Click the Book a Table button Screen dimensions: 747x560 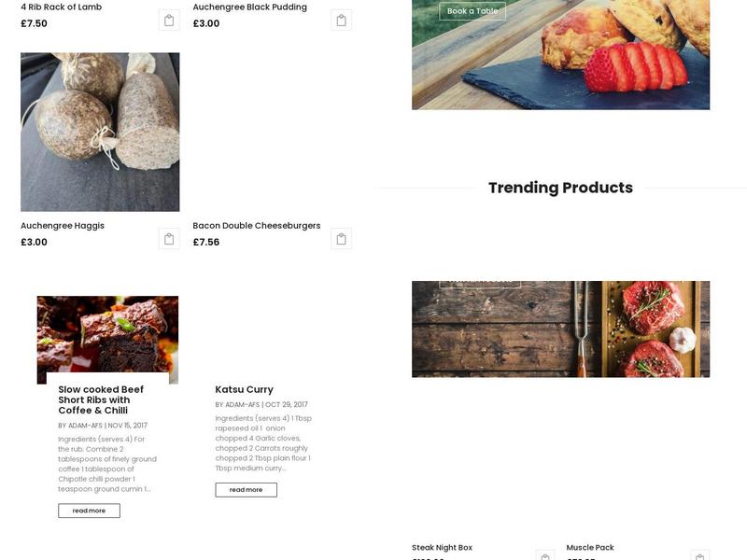(472, 11)
